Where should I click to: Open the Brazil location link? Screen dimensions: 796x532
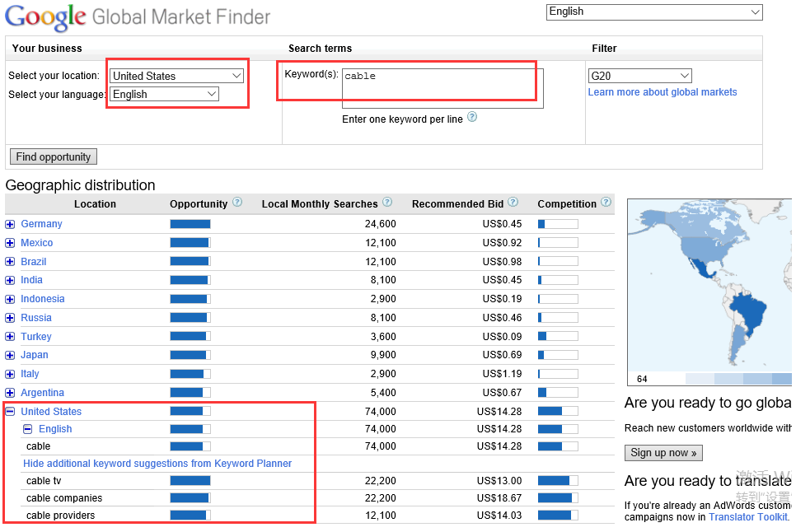[34, 262]
